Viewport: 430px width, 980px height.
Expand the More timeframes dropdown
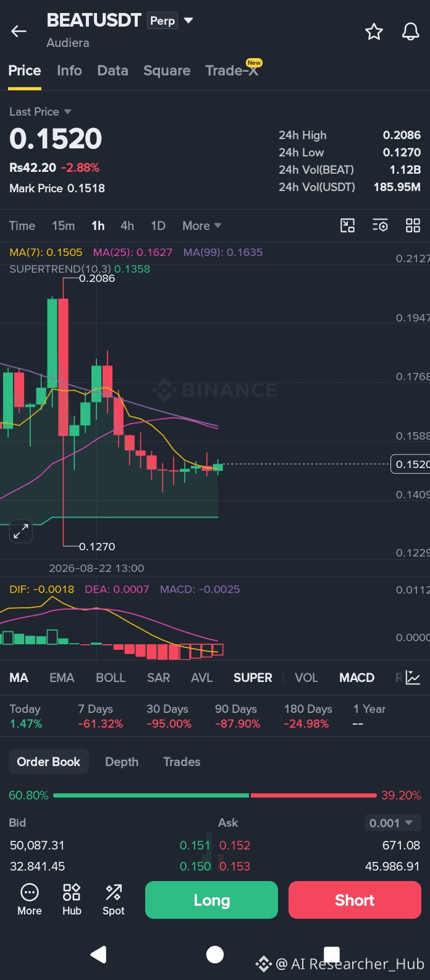point(202,226)
